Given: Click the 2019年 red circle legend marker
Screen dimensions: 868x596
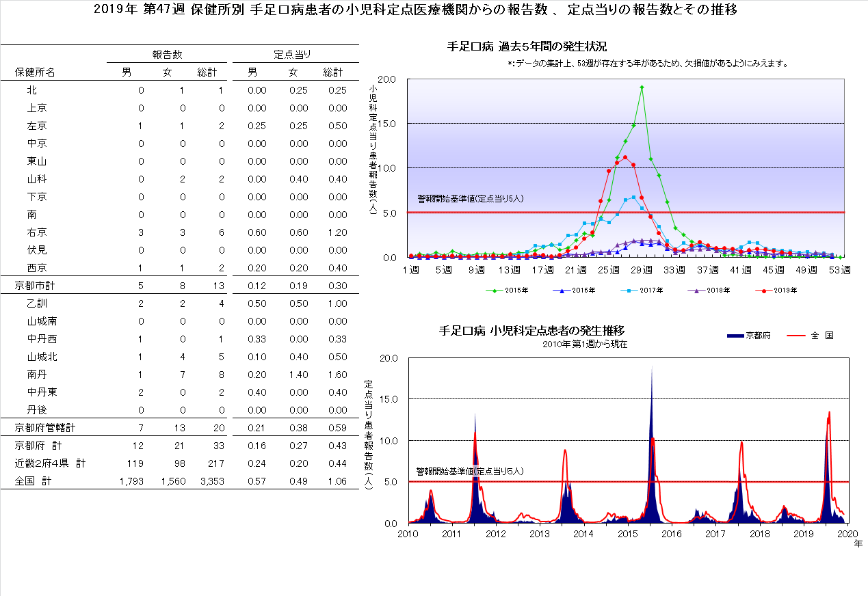Looking at the screenshot, I should [763, 290].
